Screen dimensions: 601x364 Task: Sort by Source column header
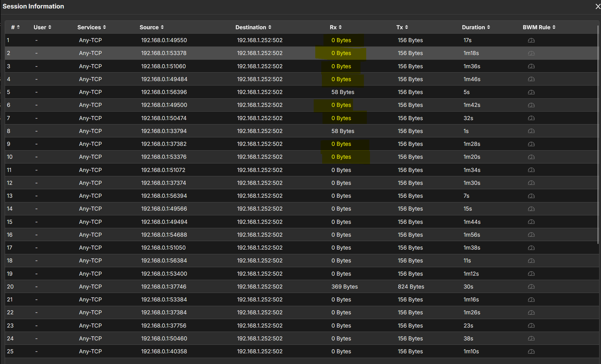(152, 27)
